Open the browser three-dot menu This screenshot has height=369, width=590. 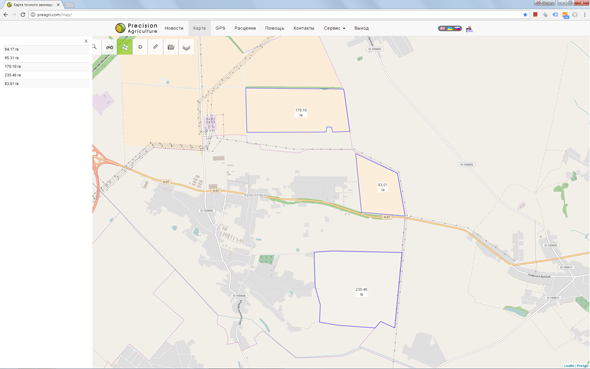pyautogui.click(x=585, y=15)
